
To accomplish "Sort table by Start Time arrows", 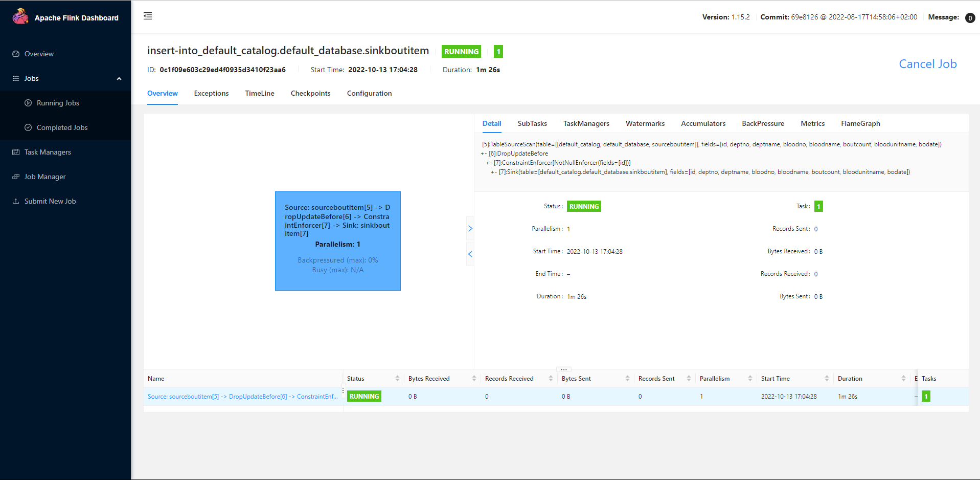I will coord(827,379).
